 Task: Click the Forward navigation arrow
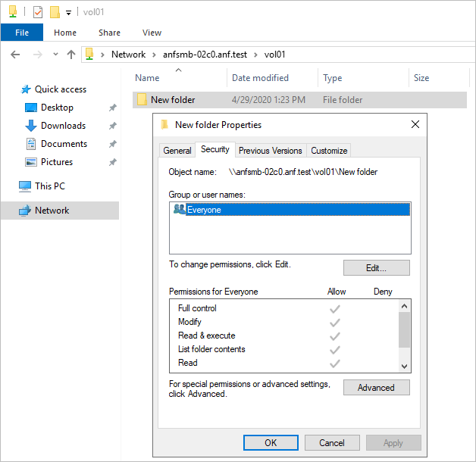pyautogui.click(x=38, y=55)
